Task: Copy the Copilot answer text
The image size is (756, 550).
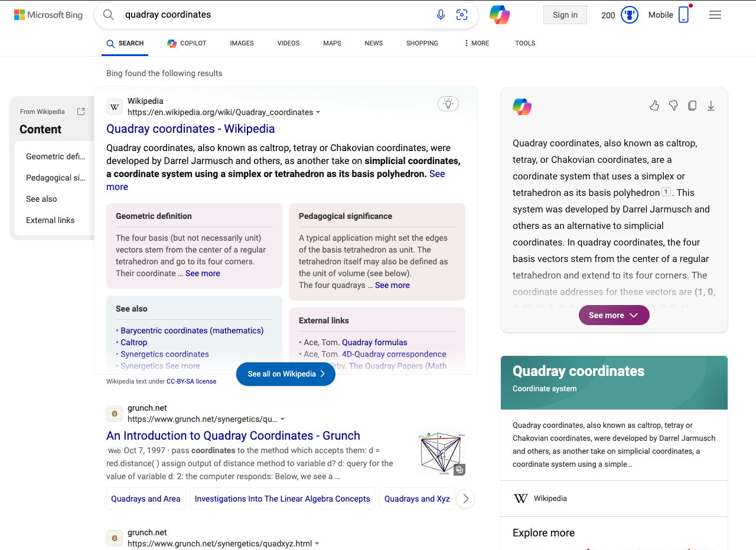Action: click(692, 106)
